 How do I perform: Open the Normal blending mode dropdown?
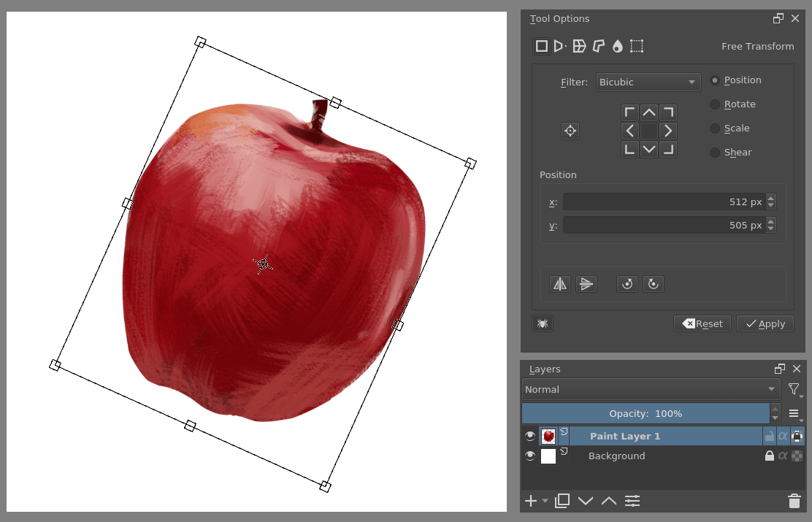pos(650,389)
